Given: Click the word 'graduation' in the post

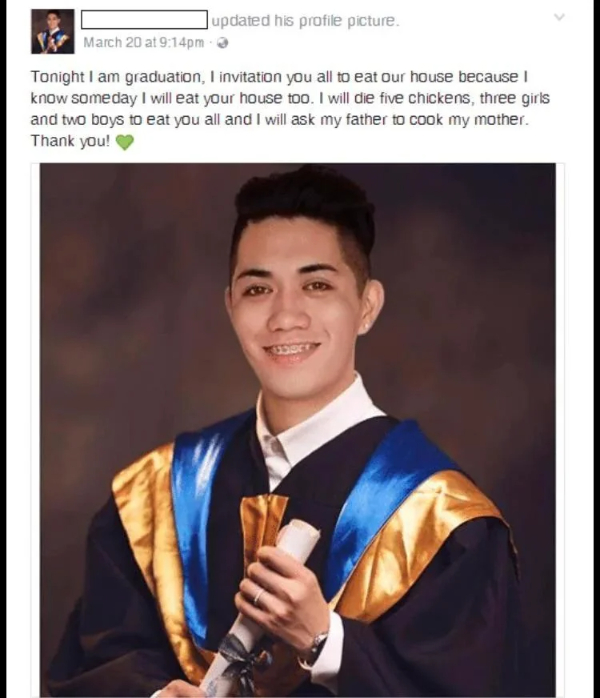Looking at the screenshot, I should point(163,77).
